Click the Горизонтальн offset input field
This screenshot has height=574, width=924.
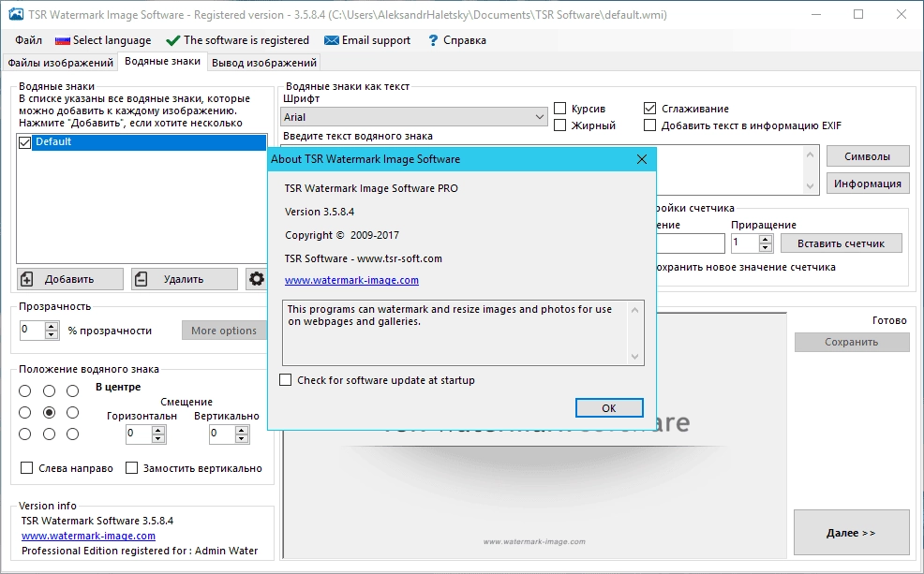[139, 434]
